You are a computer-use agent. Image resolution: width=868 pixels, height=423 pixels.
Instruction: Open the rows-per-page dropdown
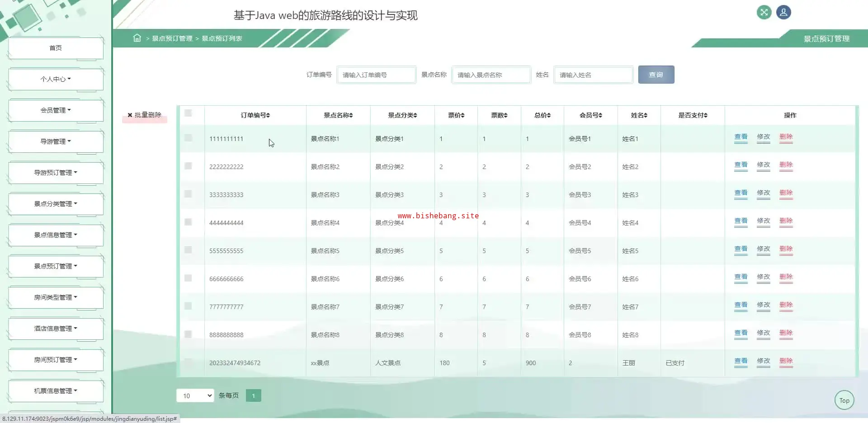[x=195, y=396]
